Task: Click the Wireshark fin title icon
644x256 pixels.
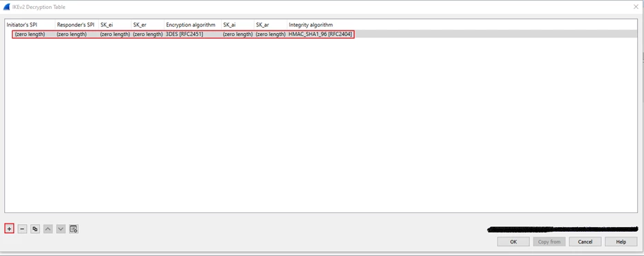Action: [7, 7]
